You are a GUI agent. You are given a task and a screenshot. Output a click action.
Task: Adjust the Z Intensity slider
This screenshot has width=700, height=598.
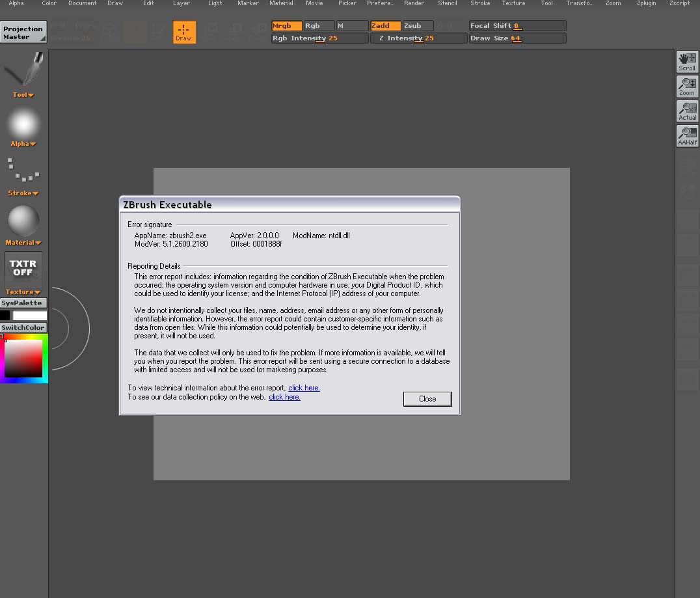pos(419,38)
